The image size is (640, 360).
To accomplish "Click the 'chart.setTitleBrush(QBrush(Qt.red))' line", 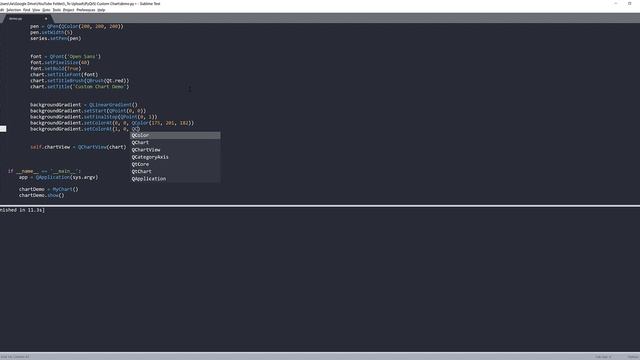I will (x=80, y=81).
